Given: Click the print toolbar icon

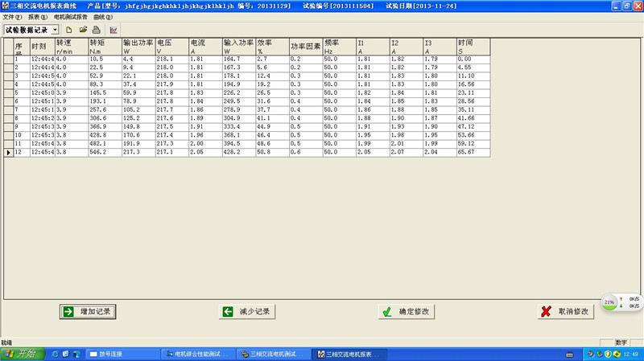Looking at the screenshot, I should tap(96, 30).
